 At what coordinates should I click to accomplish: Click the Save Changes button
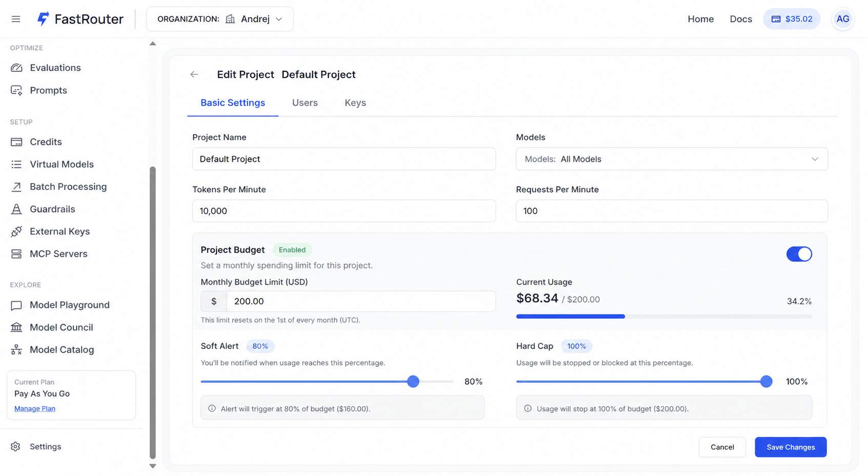tap(791, 447)
